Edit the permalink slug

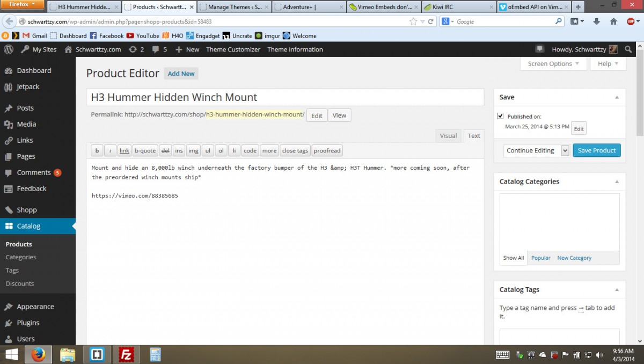tap(317, 115)
